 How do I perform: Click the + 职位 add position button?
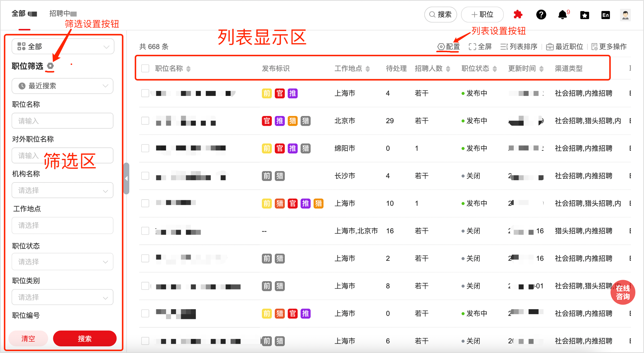tap(482, 15)
